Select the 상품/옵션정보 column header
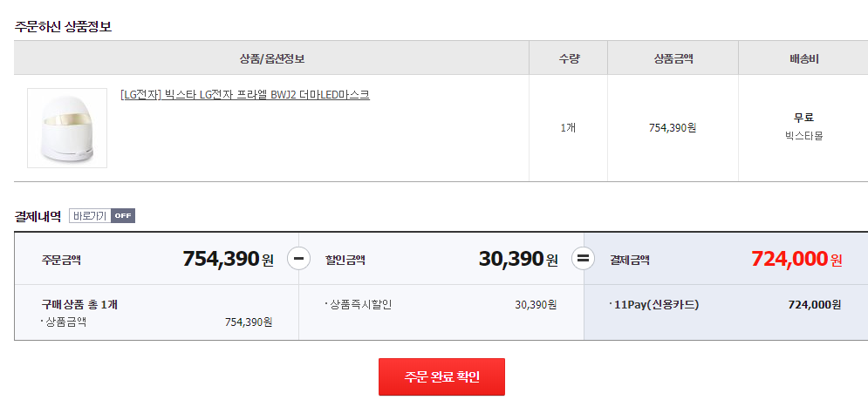The width and height of the screenshot is (868, 400). click(x=271, y=58)
